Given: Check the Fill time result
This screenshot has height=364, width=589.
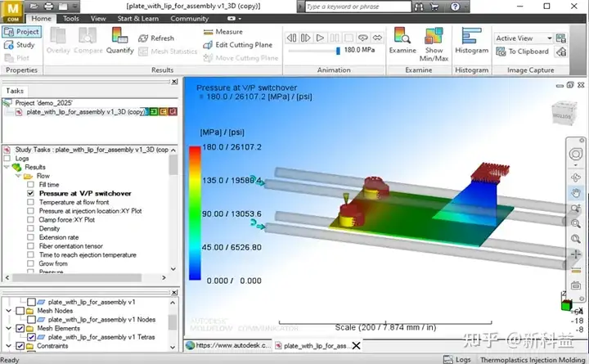Looking at the screenshot, I should 31,184.
